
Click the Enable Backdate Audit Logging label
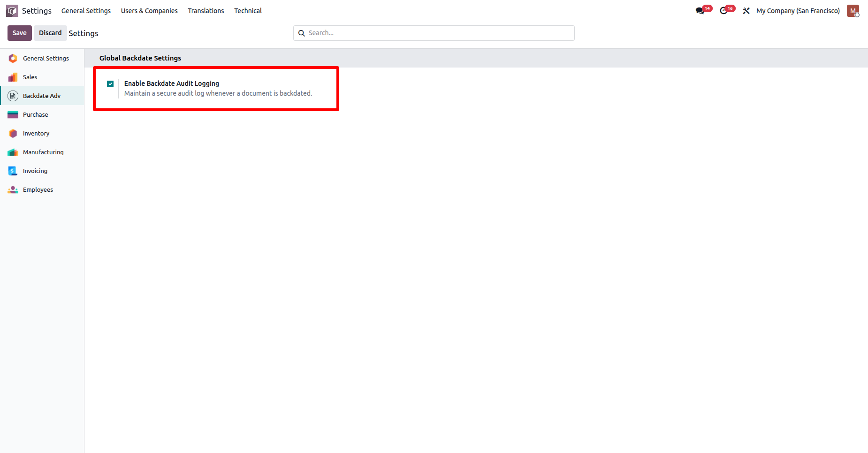tap(172, 83)
